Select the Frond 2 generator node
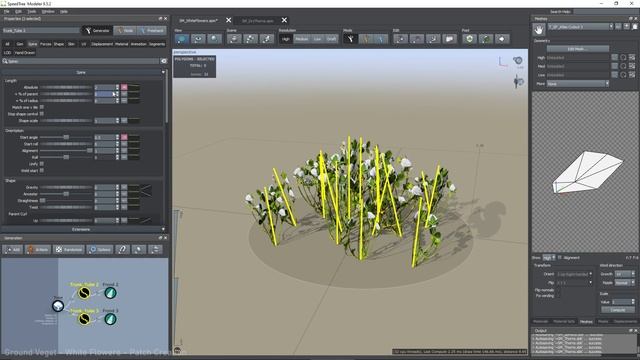Viewport: 640px width, 360px height. coord(110,293)
